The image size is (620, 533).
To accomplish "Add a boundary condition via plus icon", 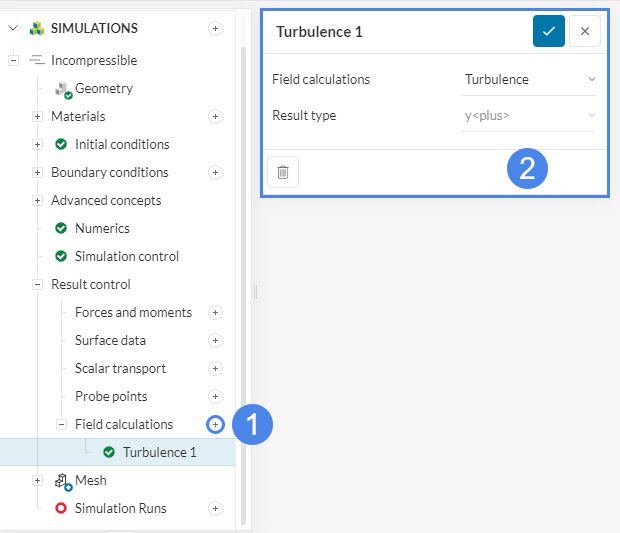I will 215,172.
